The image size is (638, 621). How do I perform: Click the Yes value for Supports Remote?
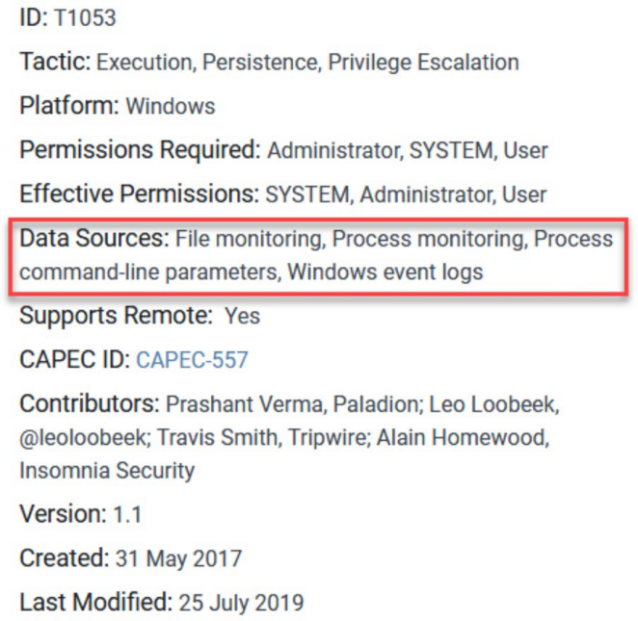click(x=242, y=316)
